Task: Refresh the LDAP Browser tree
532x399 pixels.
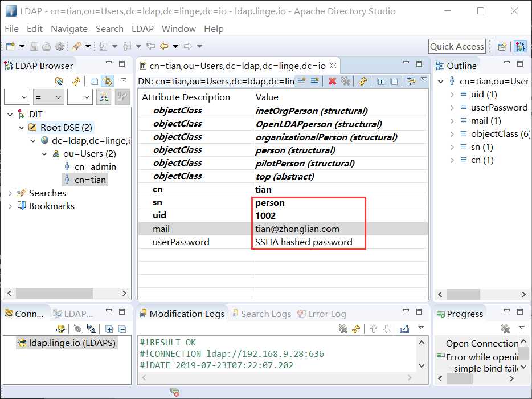Action: (76, 81)
